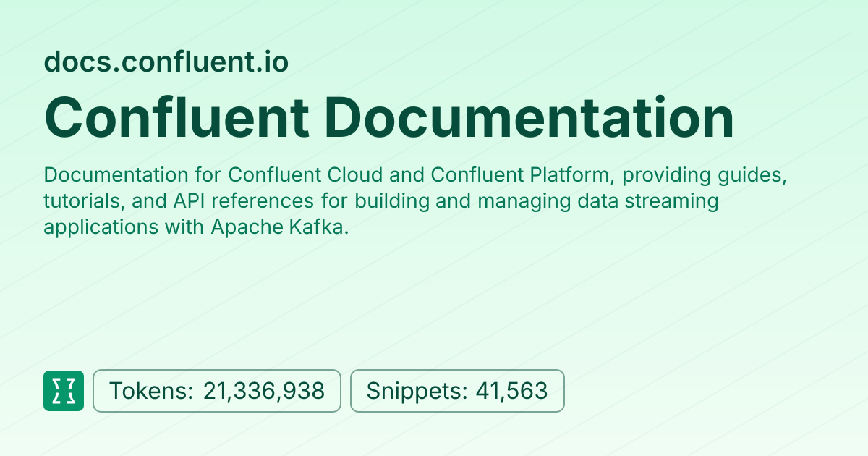Viewport: 868px width, 456px height.
Task: Click the Tokens: 21,336,938 badge
Action: pyautogui.click(x=217, y=391)
